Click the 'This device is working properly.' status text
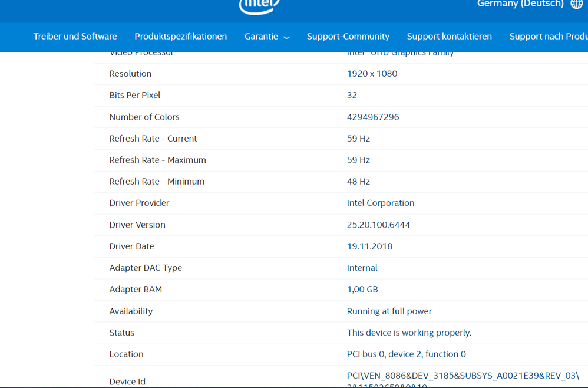 pyautogui.click(x=409, y=333)
